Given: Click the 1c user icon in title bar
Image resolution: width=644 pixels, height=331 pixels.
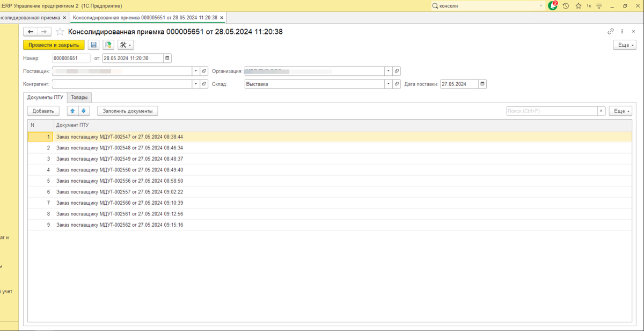Looking at the screenshot, I should [589, 6].
